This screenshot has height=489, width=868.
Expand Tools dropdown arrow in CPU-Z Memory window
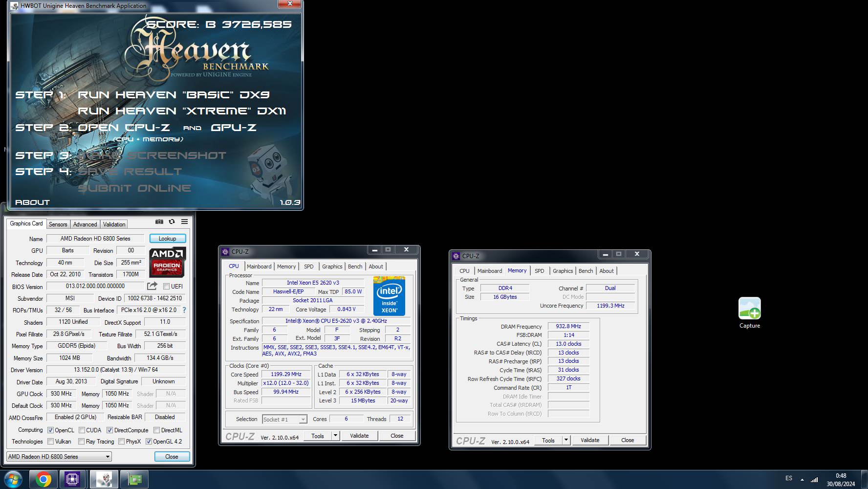click(x=566, y=440)
